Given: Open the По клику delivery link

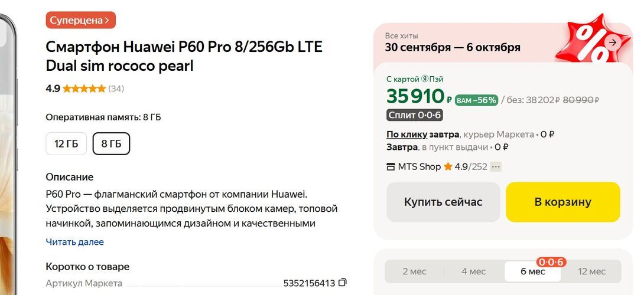Looking at the screenshot, I should [408, 134].
